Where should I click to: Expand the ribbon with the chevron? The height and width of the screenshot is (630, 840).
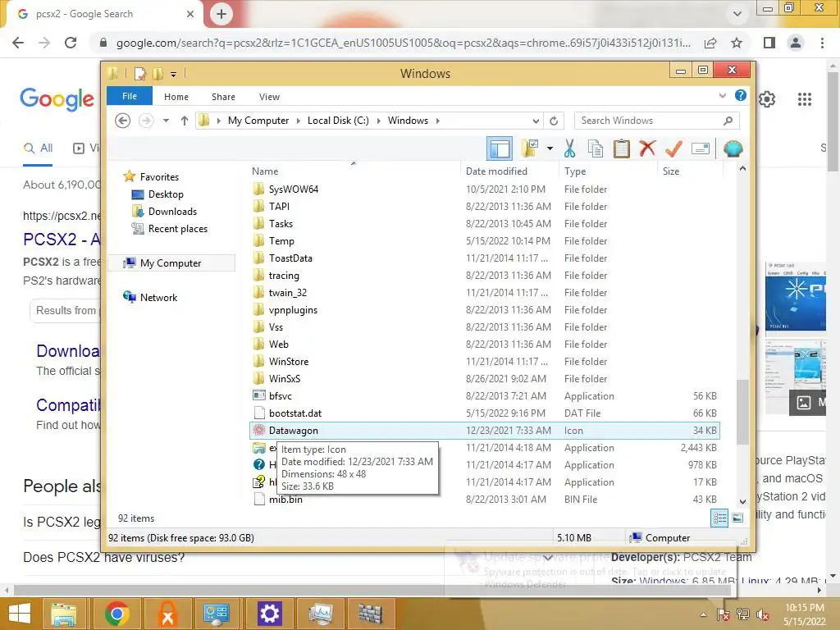click(x=722, y=95)
